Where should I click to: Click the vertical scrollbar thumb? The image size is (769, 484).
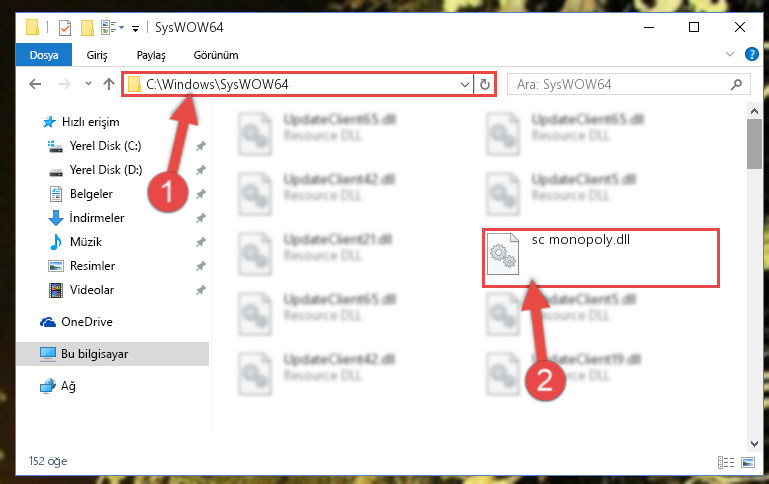coord(754,144)
